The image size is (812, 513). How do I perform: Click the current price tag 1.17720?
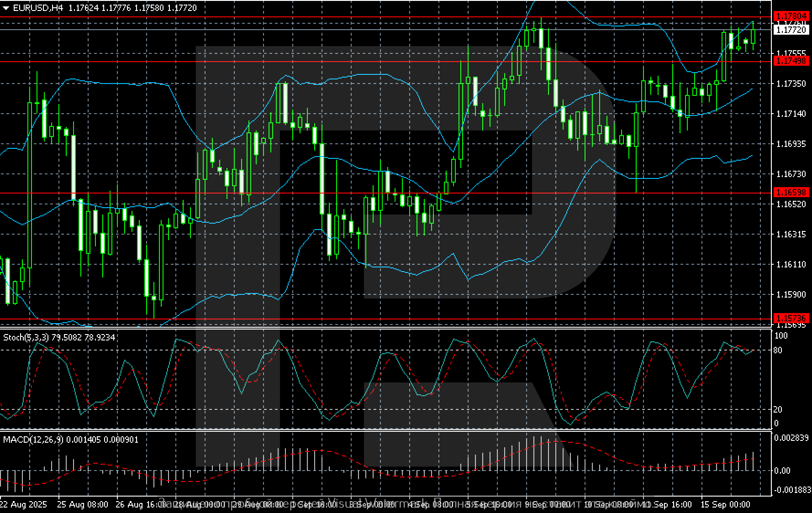[x=791, y=30]
